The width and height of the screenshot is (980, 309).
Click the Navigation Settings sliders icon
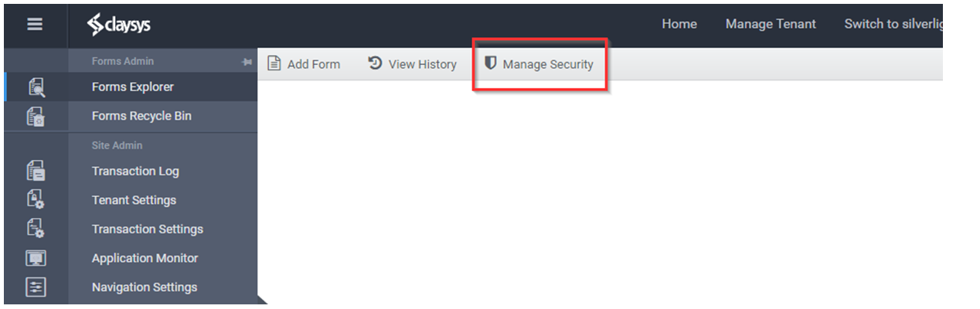36,287
